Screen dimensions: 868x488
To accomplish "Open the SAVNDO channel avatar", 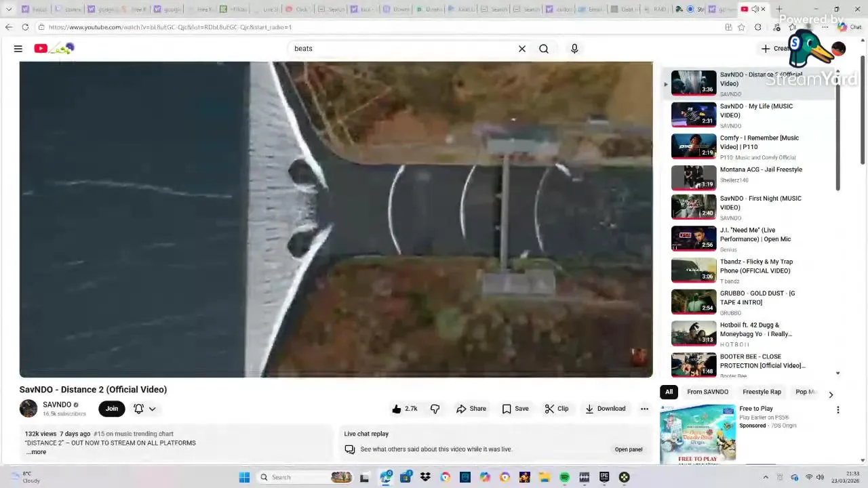I will coord(28,408).
